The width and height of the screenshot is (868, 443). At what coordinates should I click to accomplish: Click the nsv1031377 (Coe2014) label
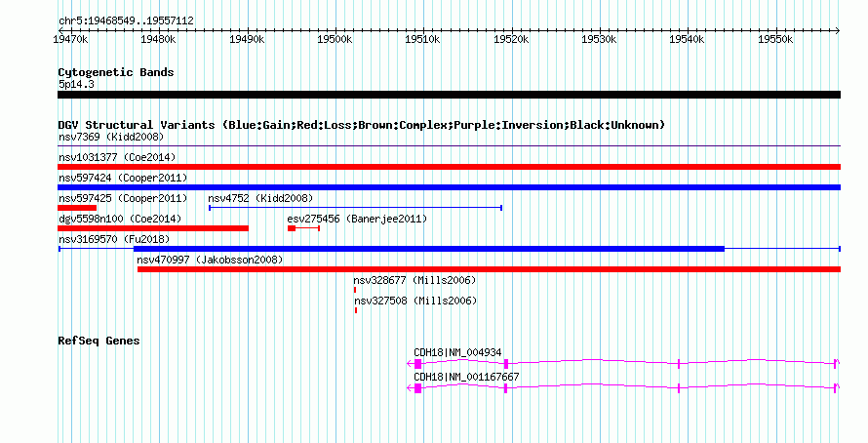pos(117,157)
